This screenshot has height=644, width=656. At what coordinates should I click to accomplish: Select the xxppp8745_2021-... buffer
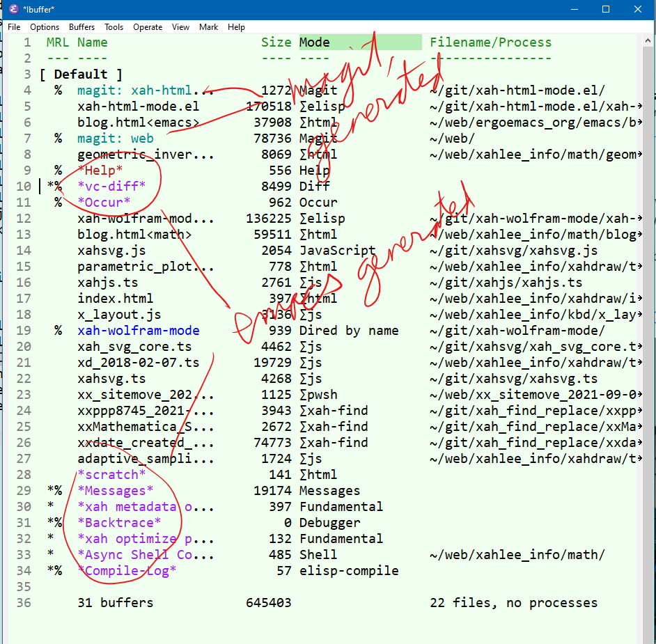(x=146, y=411)
